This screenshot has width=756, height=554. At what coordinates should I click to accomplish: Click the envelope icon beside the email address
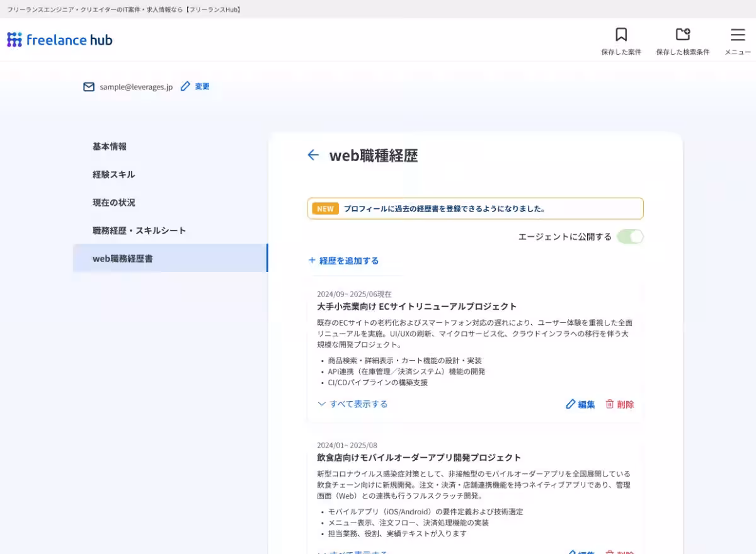point(88,87)
